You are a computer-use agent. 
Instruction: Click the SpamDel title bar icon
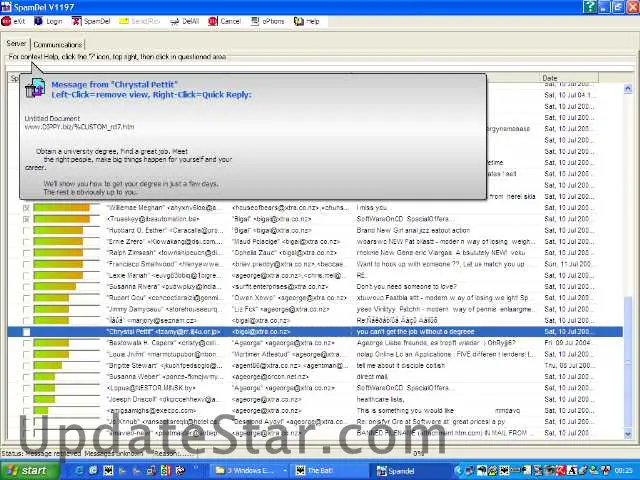click(x=6, y=7)
